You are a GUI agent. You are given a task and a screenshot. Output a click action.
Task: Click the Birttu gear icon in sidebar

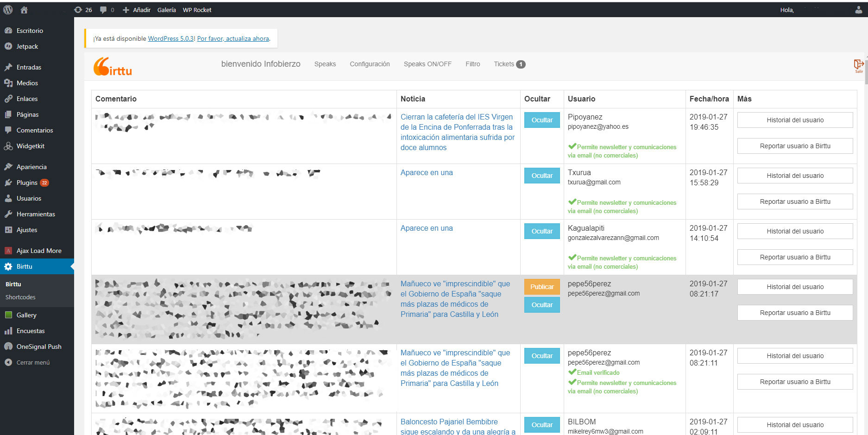coord(8,266)
